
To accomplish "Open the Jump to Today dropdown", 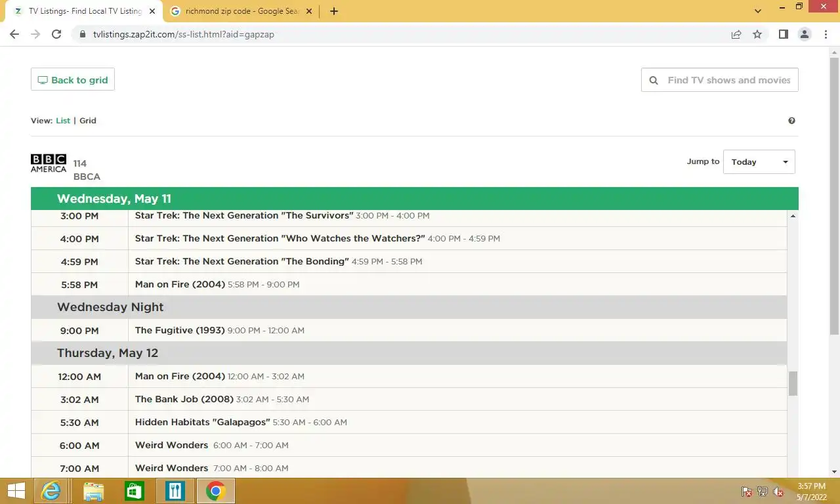I will tap(759, 162).
